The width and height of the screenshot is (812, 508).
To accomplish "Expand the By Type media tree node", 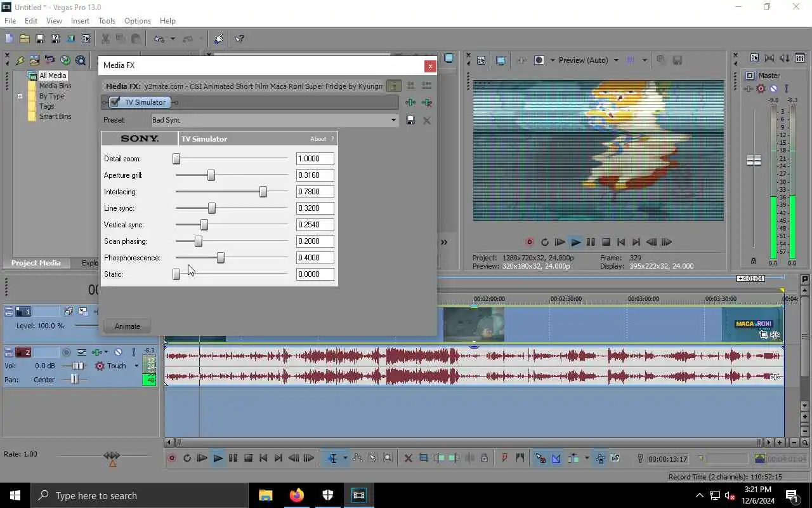I will point(20,97).
